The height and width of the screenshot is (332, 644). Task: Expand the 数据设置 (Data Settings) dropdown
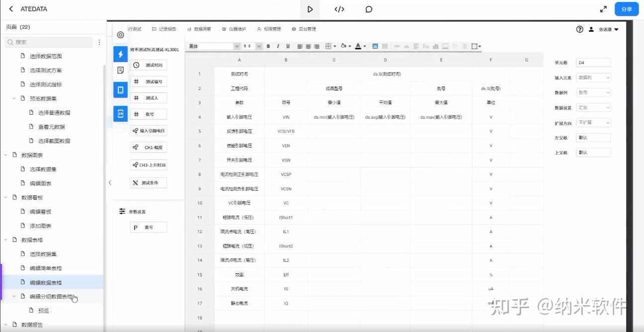(593, 107)
